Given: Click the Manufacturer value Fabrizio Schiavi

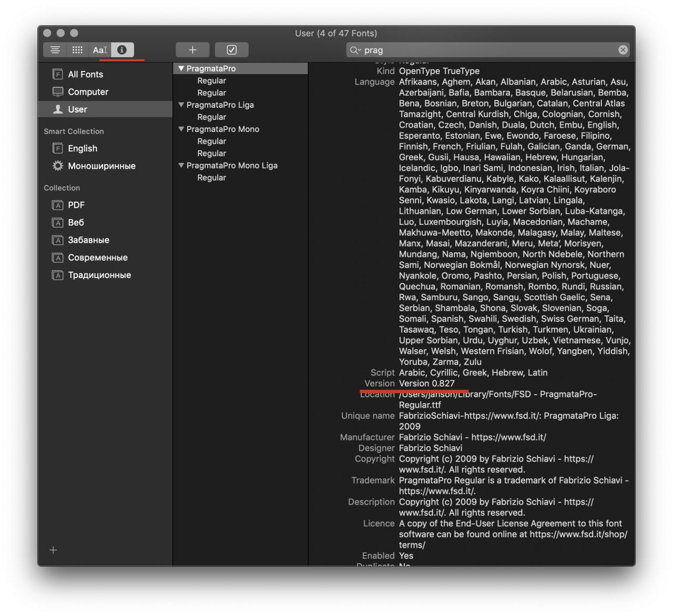Looking at the screenshot, I should click(473, 437).
